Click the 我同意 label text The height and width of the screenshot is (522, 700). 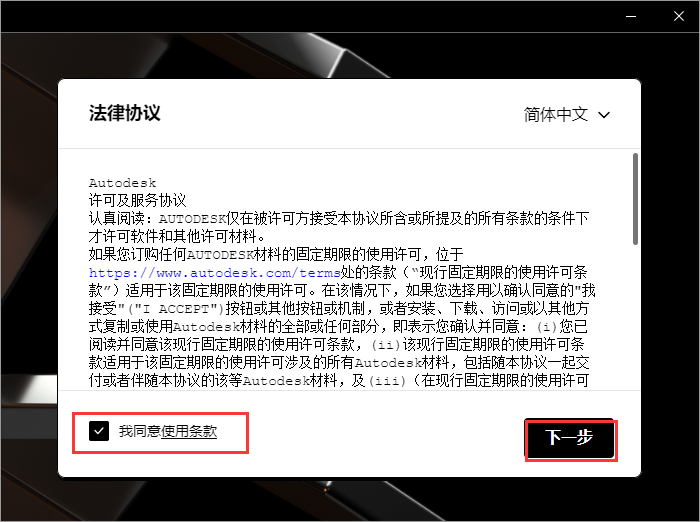[x=139, y=431]
